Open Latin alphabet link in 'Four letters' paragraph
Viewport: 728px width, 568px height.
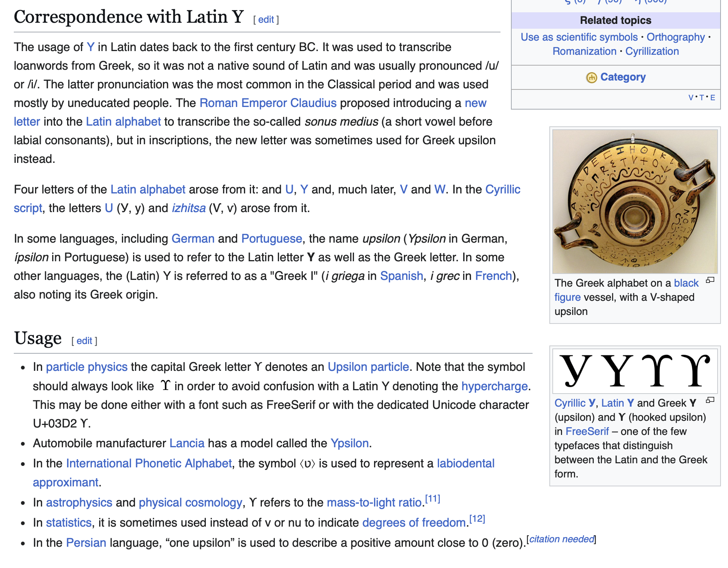[x=148, y=189]
